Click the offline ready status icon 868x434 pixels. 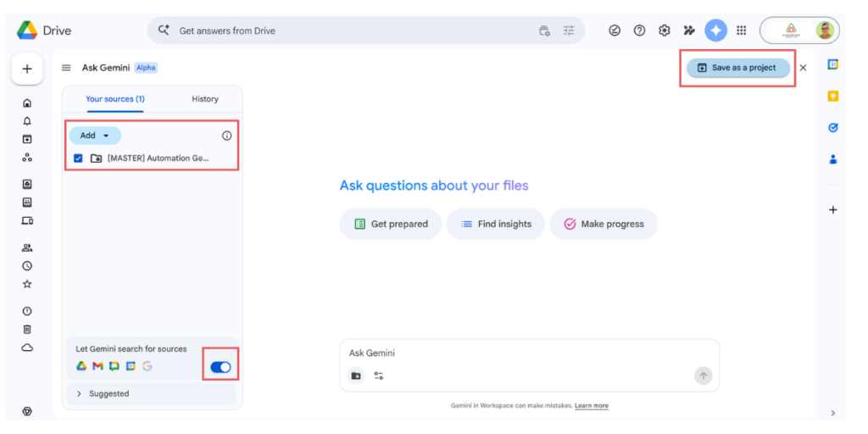click(615, 31)
